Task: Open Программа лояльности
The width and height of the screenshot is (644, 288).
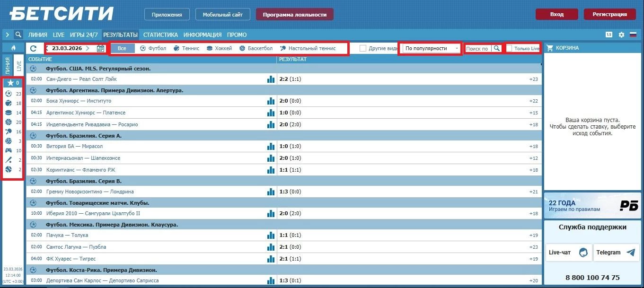Action: tap(295, 15)
